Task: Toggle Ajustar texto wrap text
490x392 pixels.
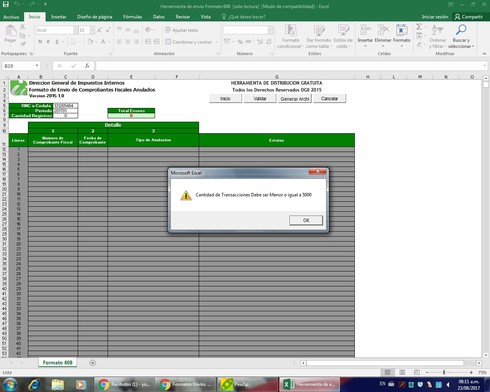Action: (182, 30)
